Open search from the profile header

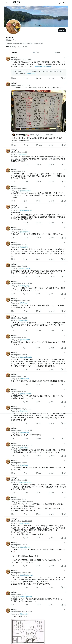click(x=64, y=3)
